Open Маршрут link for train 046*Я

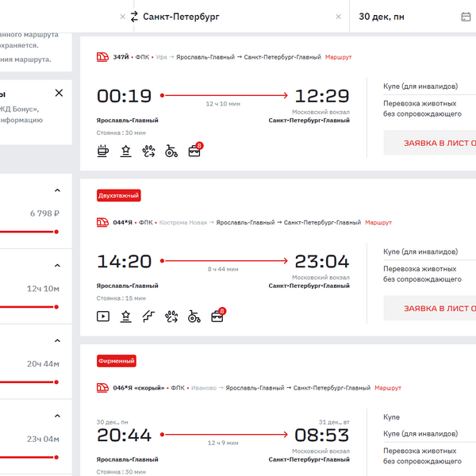tap(388, 388)
